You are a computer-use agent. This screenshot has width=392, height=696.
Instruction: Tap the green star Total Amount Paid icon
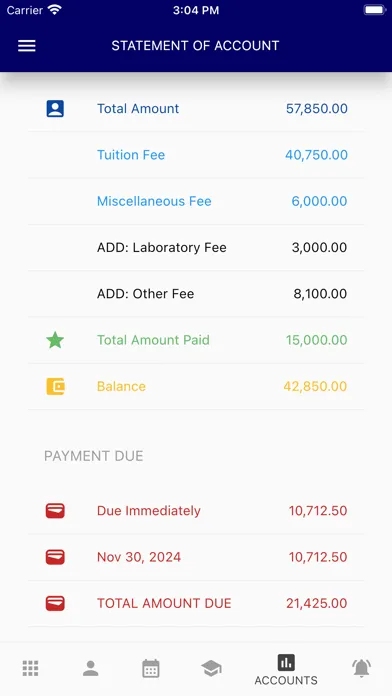click(x=55, y=340)
